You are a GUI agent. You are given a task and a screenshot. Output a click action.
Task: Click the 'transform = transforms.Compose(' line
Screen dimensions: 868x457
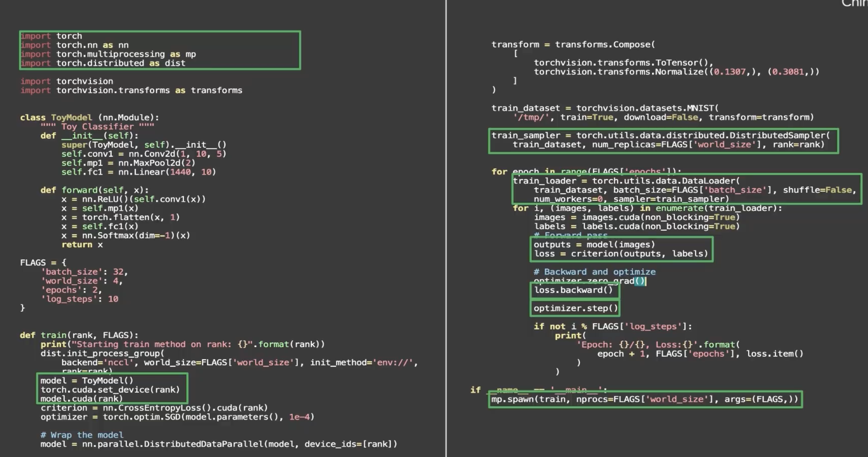pyautogui.click(x=573, y=44)
